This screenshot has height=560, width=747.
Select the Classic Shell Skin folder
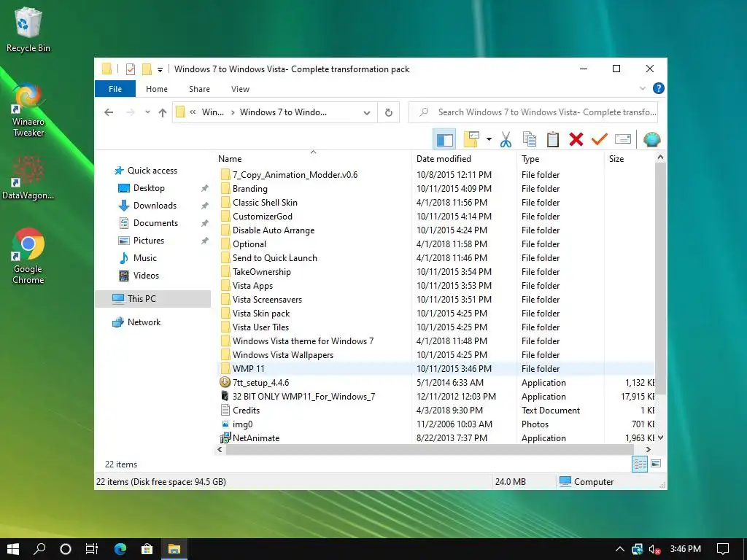tap(436, 203)
